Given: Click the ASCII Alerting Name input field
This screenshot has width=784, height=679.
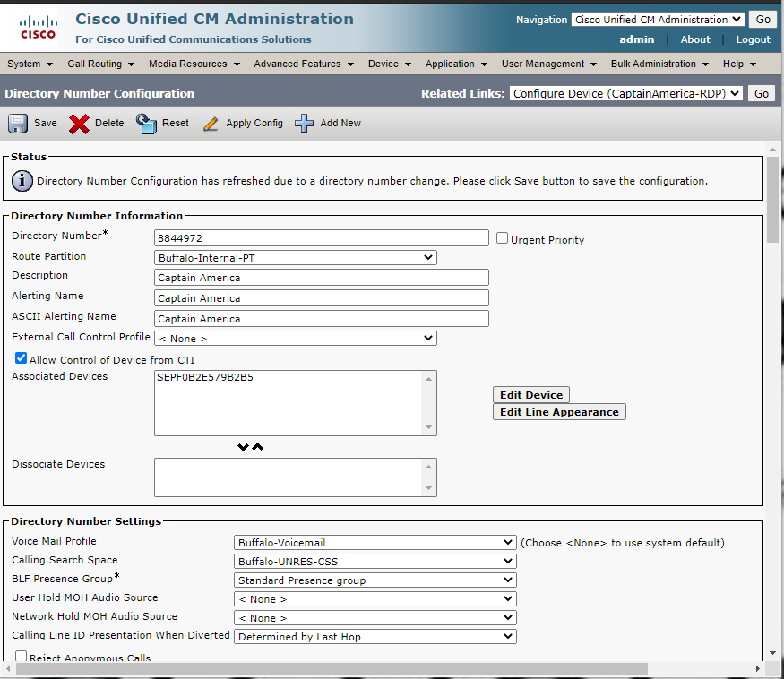Looking at the screenshot, I should pyautogui.click(x=322, y=319).
